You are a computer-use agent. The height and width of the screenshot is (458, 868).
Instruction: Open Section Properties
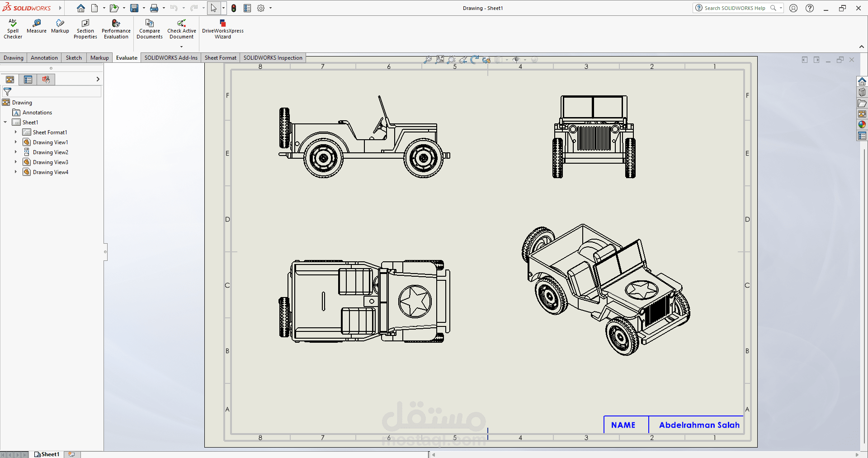pos(85,28)
